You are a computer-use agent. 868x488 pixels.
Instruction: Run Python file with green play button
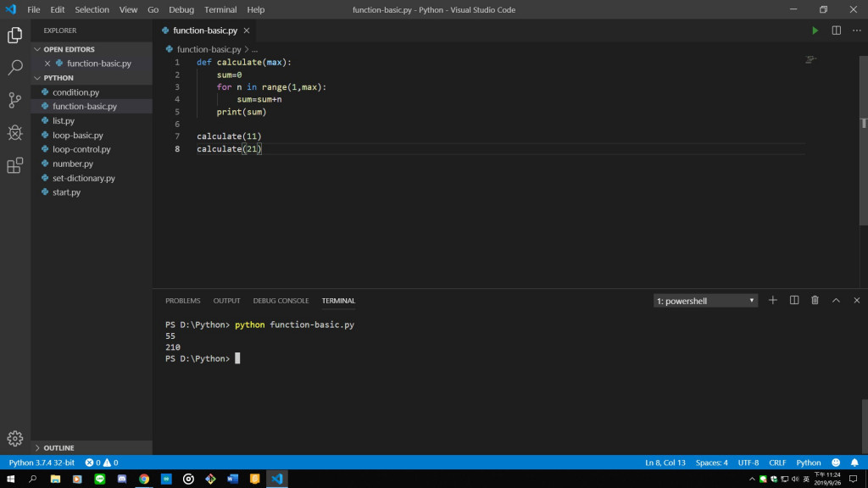click(815, 30)
